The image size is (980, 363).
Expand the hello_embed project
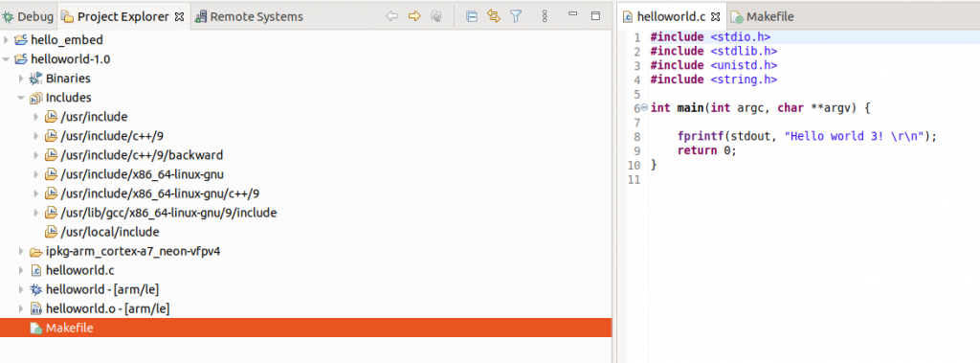[7, 40]
